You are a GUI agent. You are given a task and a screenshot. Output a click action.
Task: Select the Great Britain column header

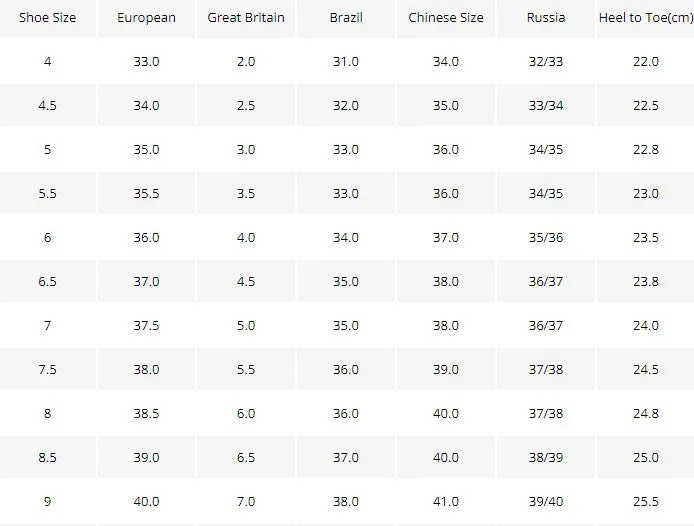tap(246, 18)
